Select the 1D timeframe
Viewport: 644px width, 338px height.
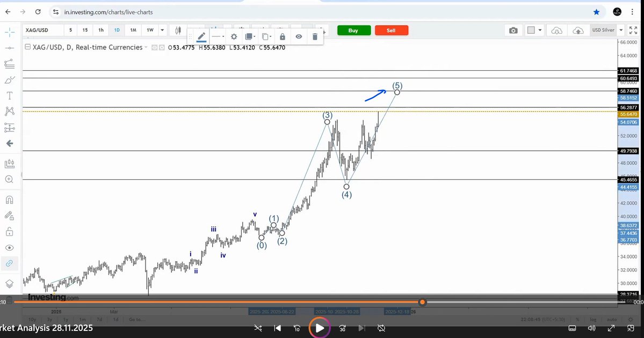tap(117, 30)
